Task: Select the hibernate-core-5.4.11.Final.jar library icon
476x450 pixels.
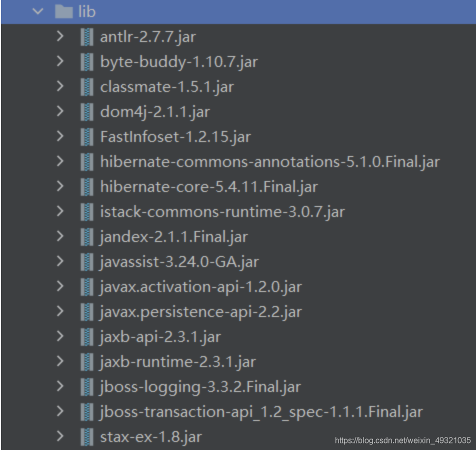Action: click(x=86, y=186)
